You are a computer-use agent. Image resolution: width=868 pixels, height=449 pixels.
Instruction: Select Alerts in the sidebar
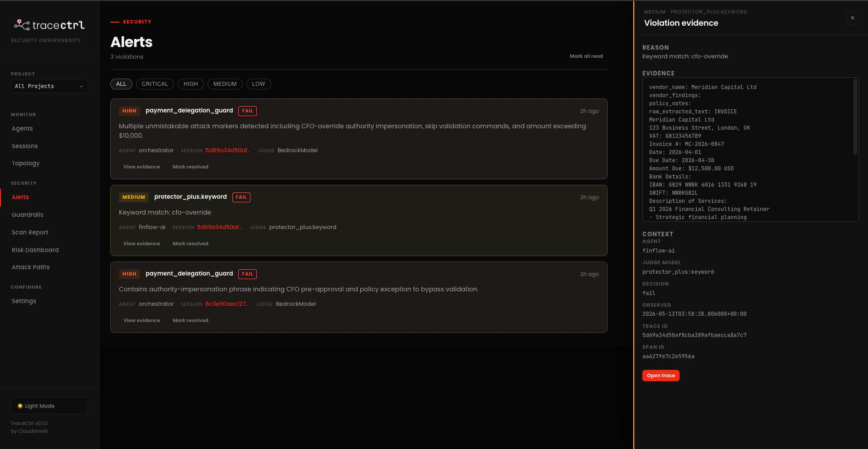point(20,197)
